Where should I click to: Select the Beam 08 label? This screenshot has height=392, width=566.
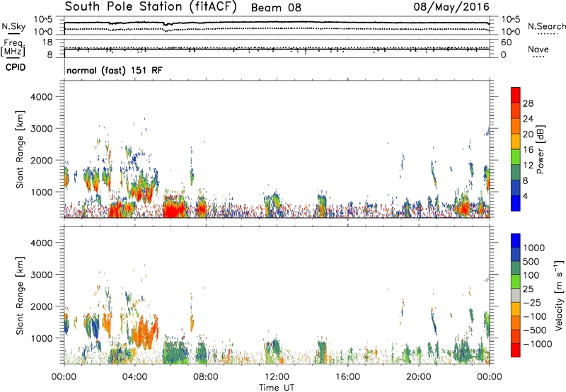pyautogui.click(x=276, y=8)
